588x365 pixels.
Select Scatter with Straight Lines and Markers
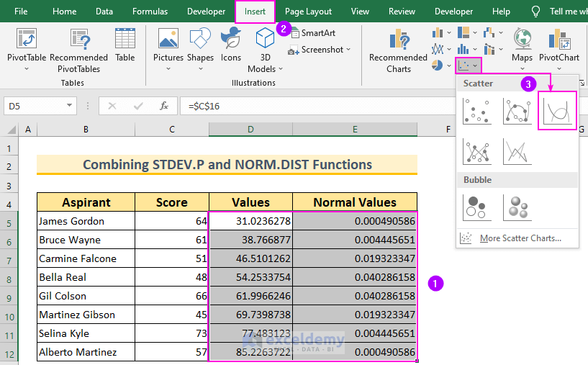(x=476, y=151)
